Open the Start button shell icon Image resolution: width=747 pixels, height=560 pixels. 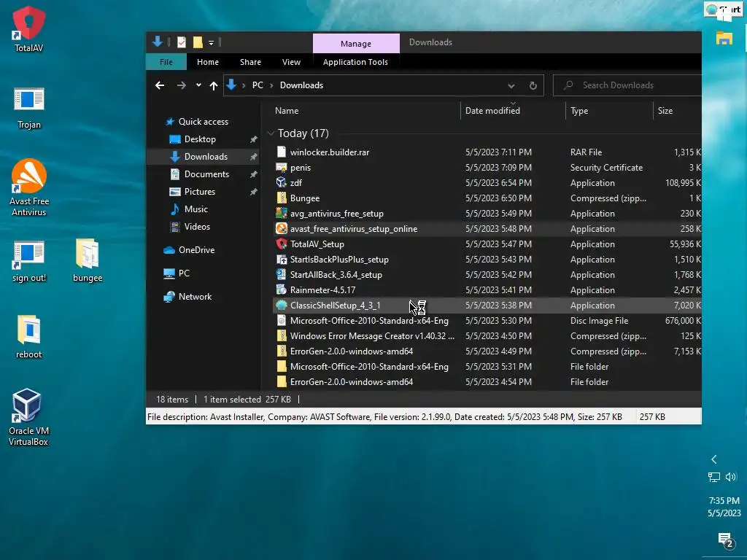tap(723, 9)
